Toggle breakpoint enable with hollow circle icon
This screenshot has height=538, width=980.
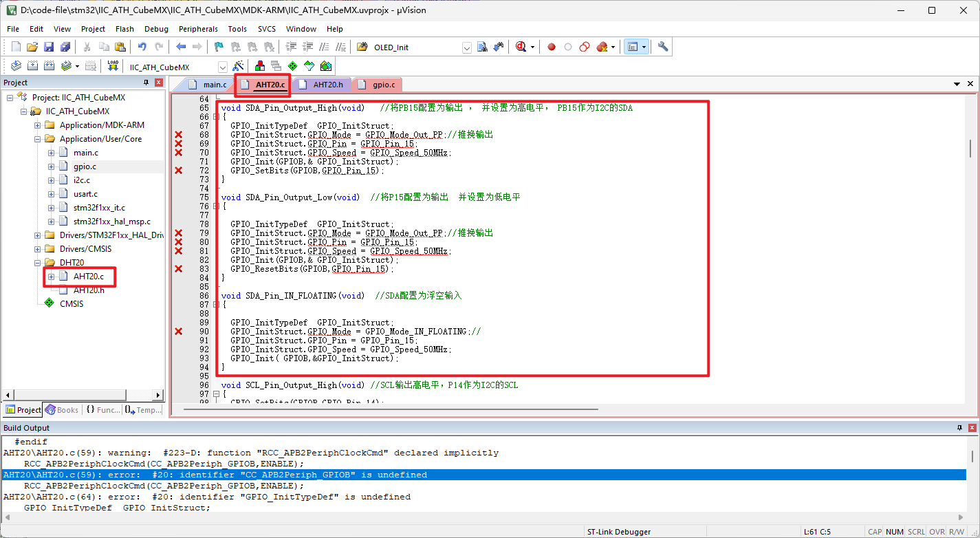[x=568, y=47]
